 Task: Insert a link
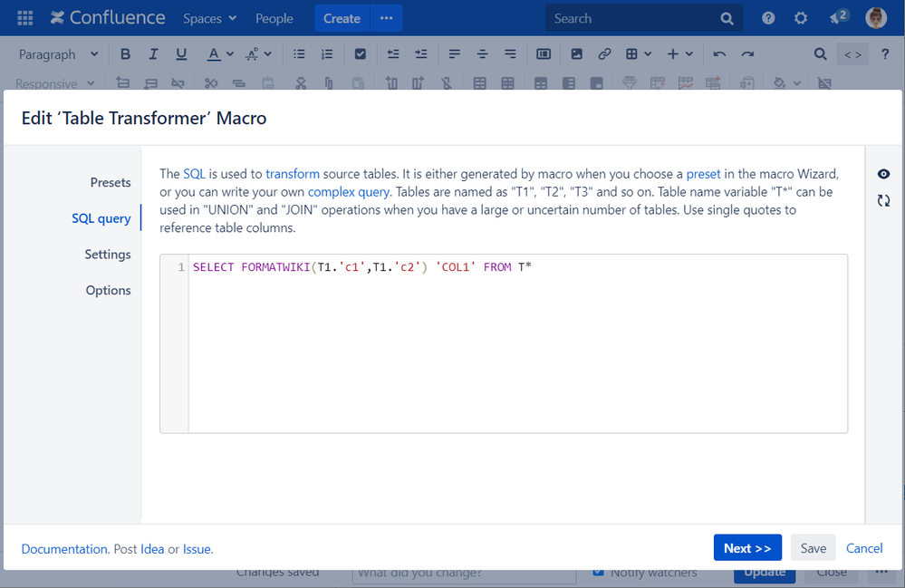click(x=604, y=54)
